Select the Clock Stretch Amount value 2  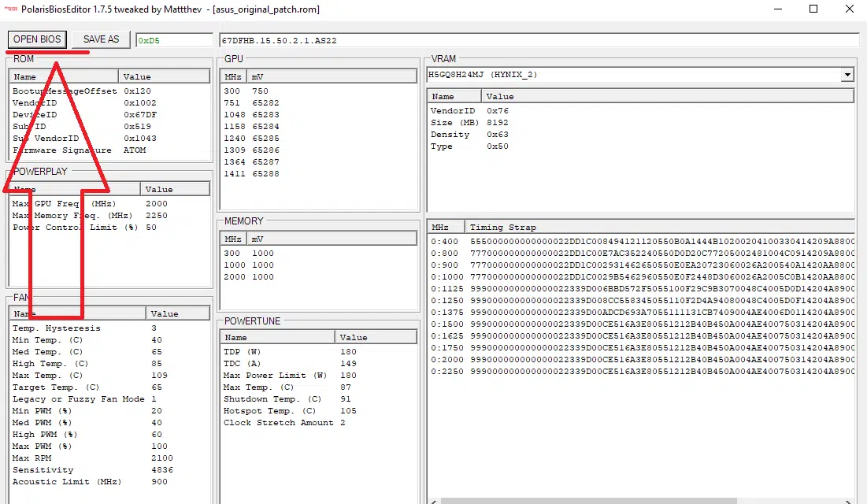[x=343, y=423]
